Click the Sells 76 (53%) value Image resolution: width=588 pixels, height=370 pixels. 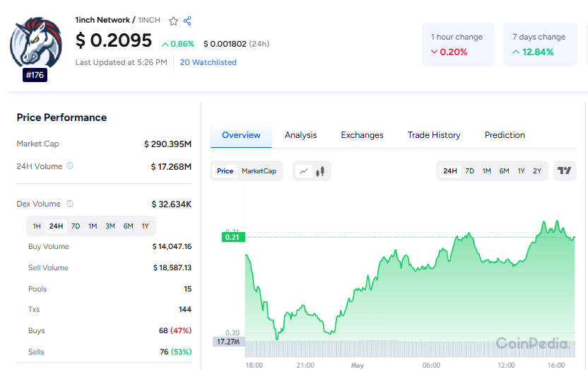pyautogui.click(x=175, y=352)
